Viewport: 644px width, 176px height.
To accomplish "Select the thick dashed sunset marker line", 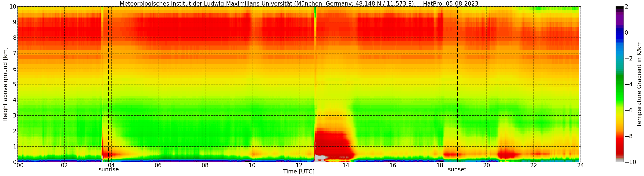I will pos(457,84).
